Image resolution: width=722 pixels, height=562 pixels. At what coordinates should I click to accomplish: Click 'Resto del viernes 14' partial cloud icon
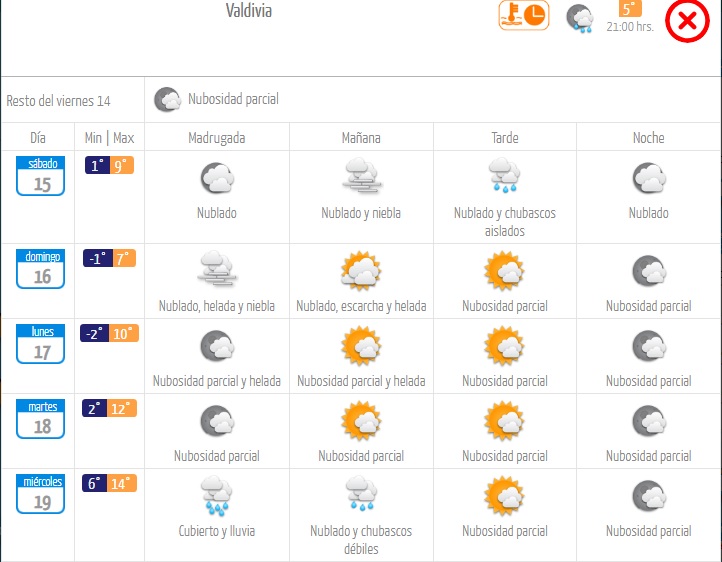[x=168, y=99]
